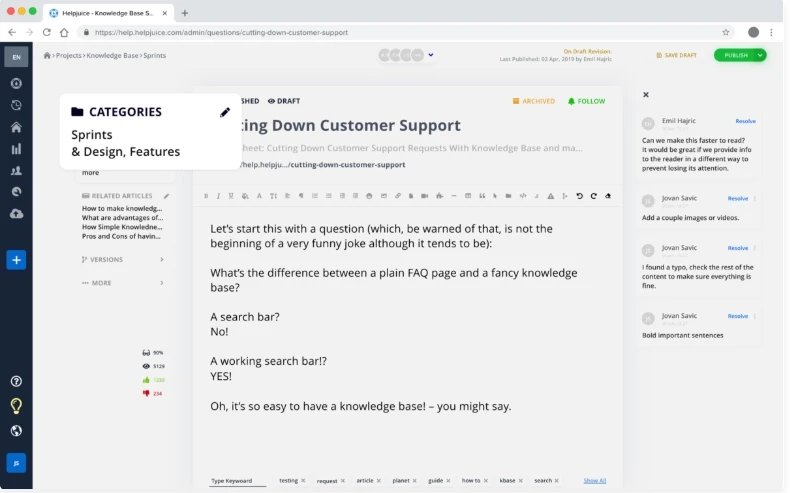
Task: Switch to the Draft view tab
Action: click(284, 101)
